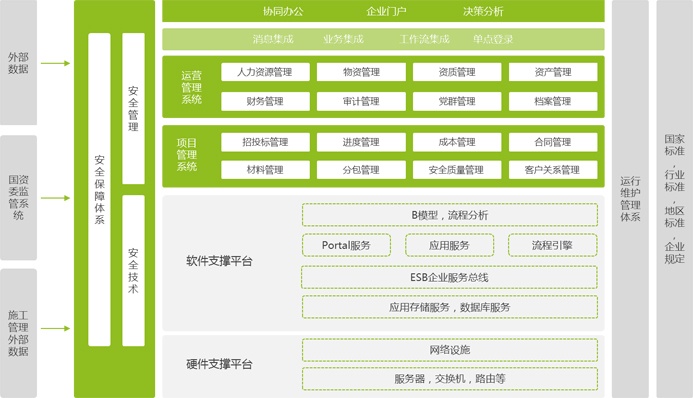Click the 人力资源管理 box

click(265, 72)
